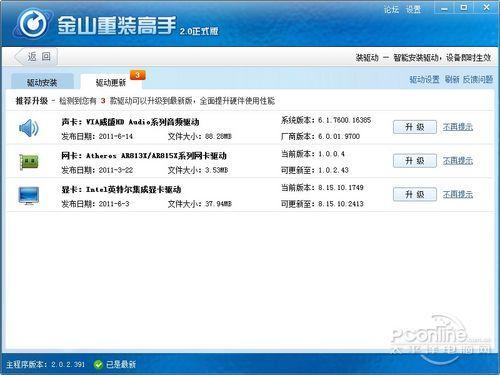Click vendor version 6.0.01.9700
Image resolution: width=500 pixels, height=375 pixels.
click(339, 136)
